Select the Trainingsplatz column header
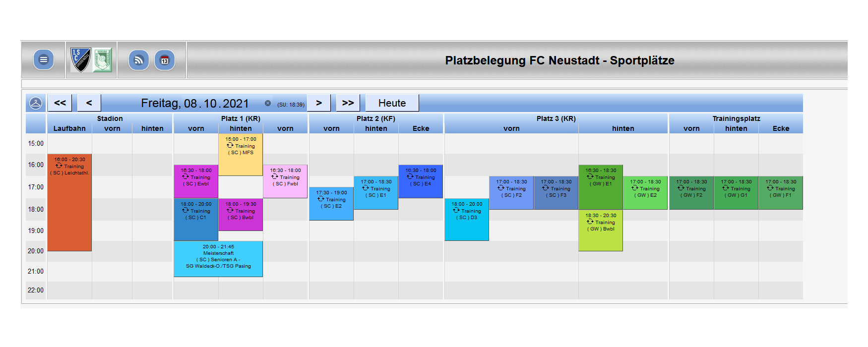 tap(736, 118)
